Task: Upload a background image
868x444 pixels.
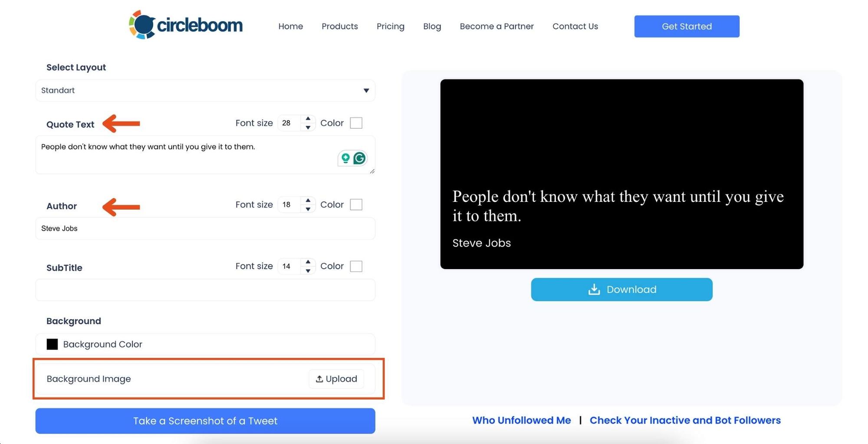Action: coord(336,379)
